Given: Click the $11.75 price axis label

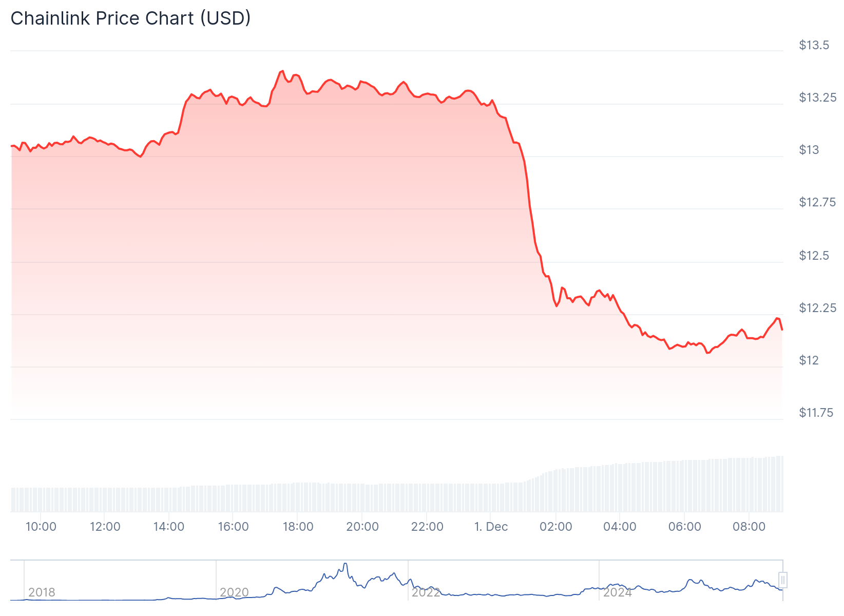Looking at the screenshot, I should point(816,413).
